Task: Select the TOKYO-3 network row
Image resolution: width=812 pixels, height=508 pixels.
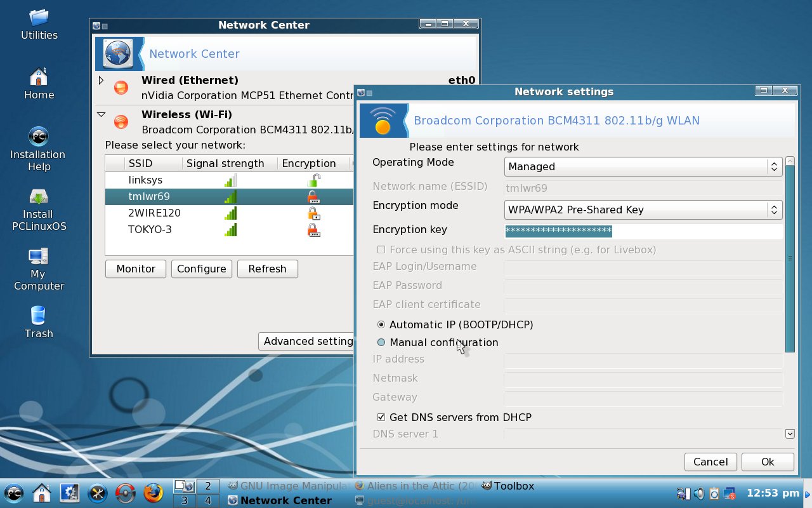Action: [229, 230]
